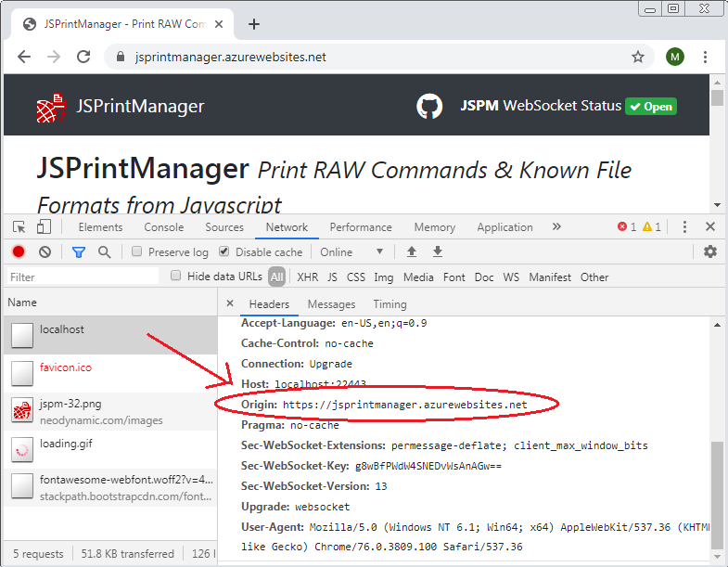Filter requests by Manifest
The height and width of the screenshot is (567, 728).
pos(550,277)
